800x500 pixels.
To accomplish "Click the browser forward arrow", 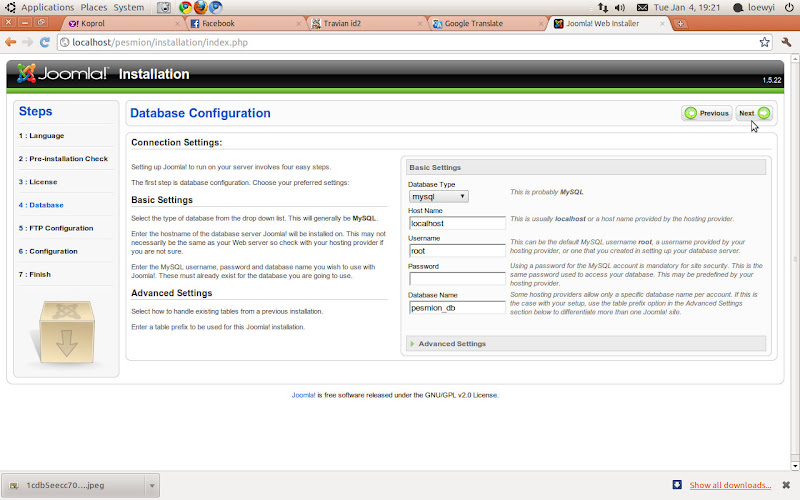I will (28, 42).
